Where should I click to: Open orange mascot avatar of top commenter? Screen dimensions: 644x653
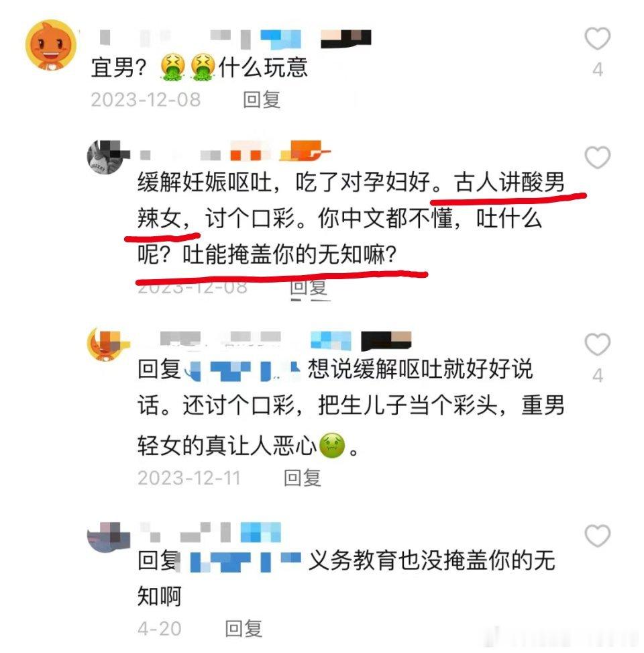(x=51, y=44)
